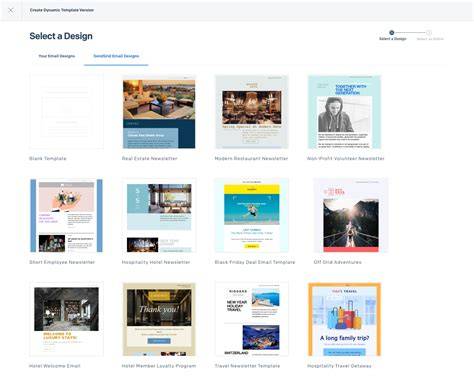Click the 'Black Friday Deal Email Template' label

click(255, 262)
